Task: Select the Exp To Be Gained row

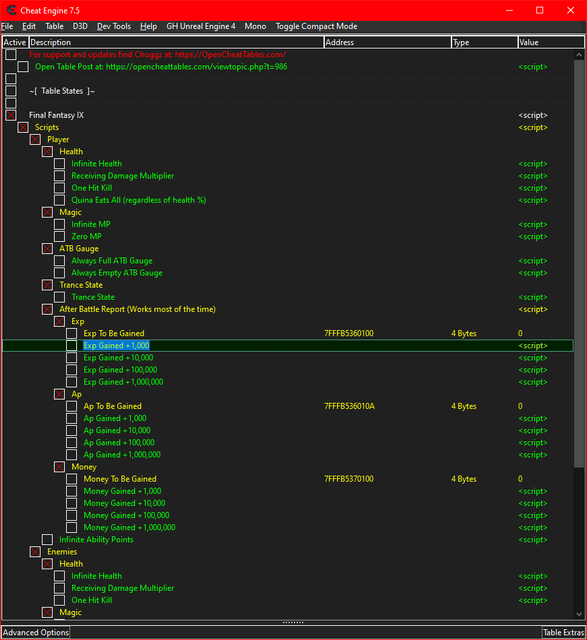Action: click(x=287, y=333)
